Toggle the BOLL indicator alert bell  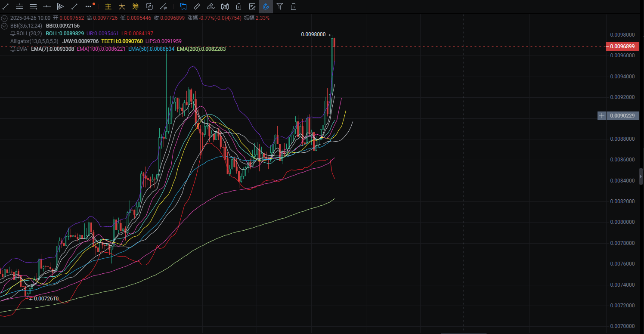(x=13, y=34)
